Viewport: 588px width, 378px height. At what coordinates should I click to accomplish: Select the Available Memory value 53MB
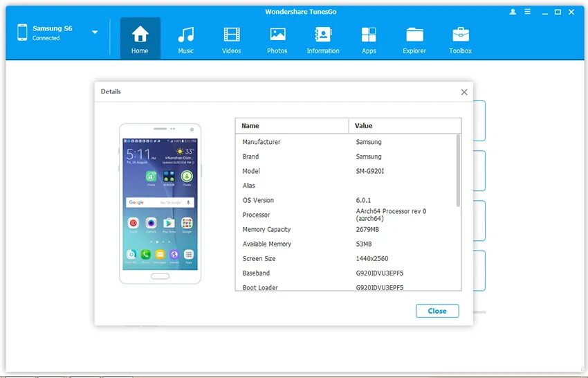pos(364,244)
